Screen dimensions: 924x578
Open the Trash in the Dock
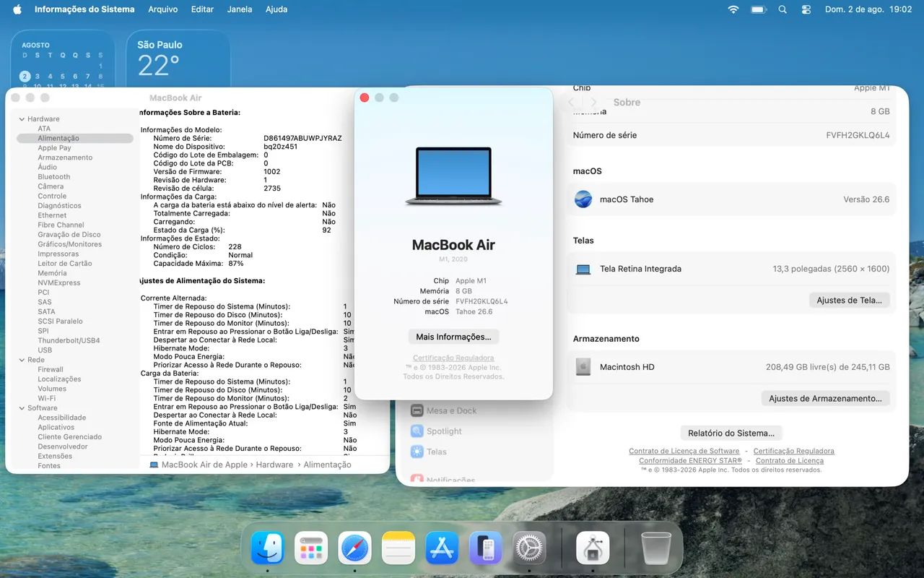[x=656, y=548]
